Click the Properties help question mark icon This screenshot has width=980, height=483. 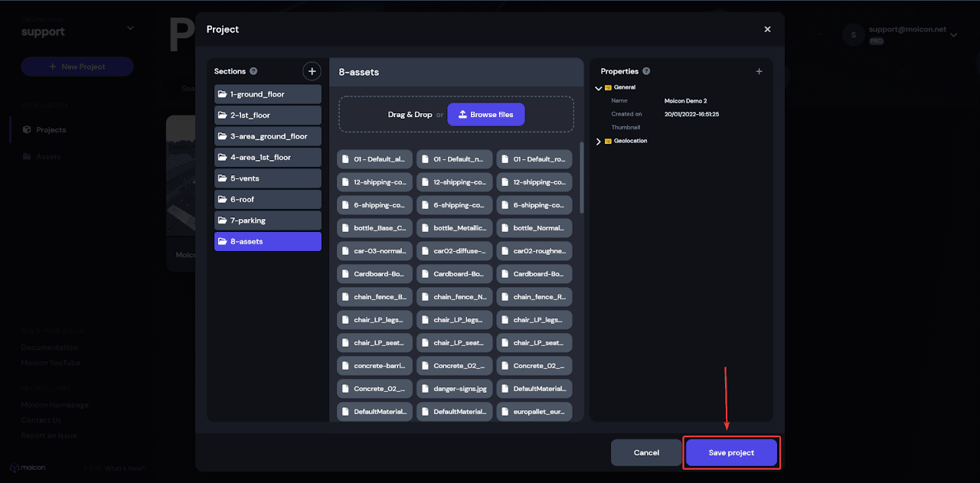coord(646,71)
